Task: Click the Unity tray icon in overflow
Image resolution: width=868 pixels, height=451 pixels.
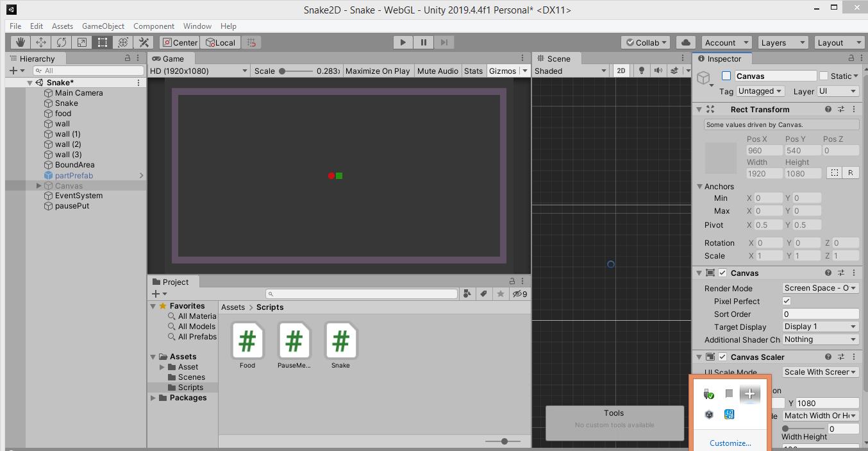Action: pos(708,414)
